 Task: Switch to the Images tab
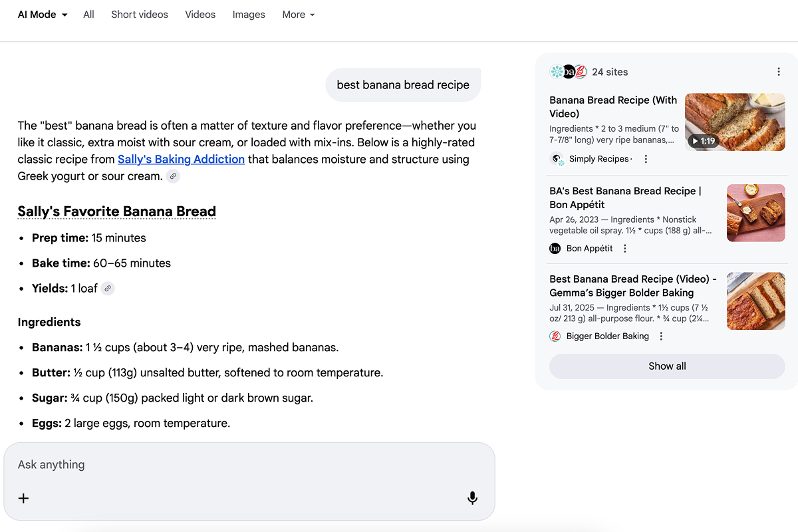click(x=249, y=15)
